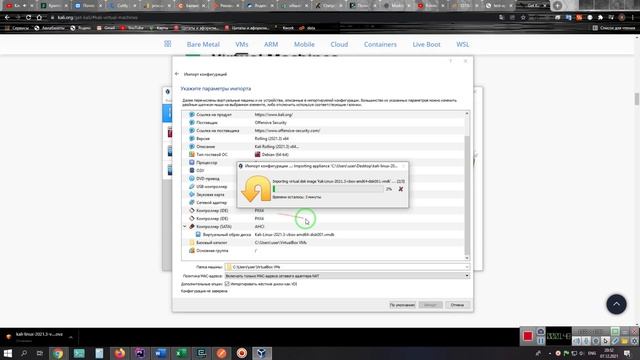This screenshot has width=640, height=360.
Task: Click the import progress bar
Action: [328, 189]
